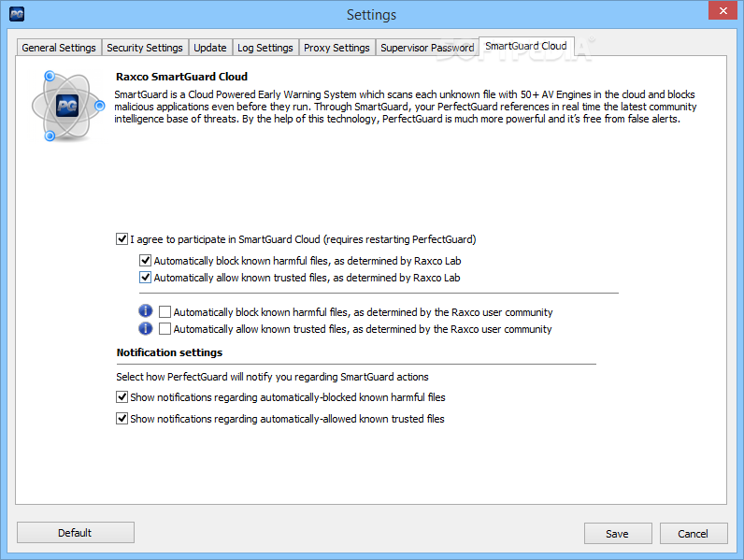The width and height of the screenshot is (744, 560).
Task: Click 'Select how PerfectGuard will notify you' text
Action: tap(272, 377)
